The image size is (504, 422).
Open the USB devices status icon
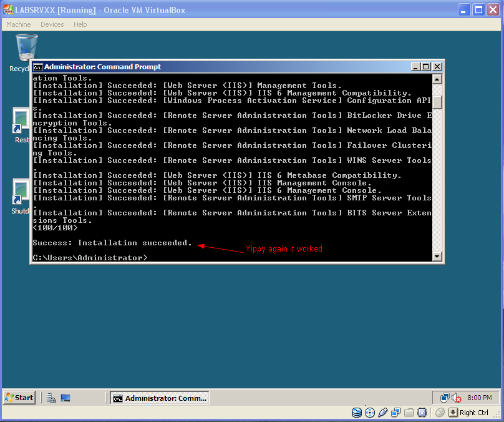pyautogui.click(x=382, y=413)
